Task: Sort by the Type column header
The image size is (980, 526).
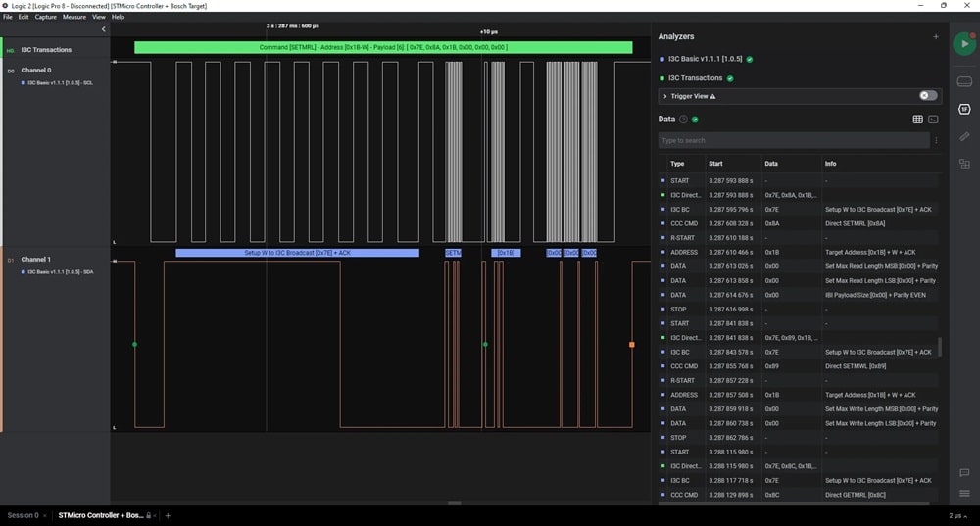Action: click(677, 164)
